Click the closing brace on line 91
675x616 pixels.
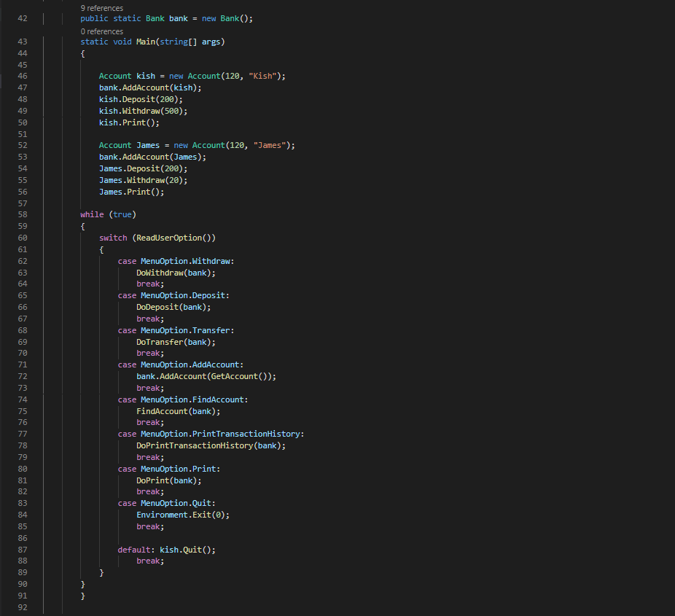pos(82,596)
